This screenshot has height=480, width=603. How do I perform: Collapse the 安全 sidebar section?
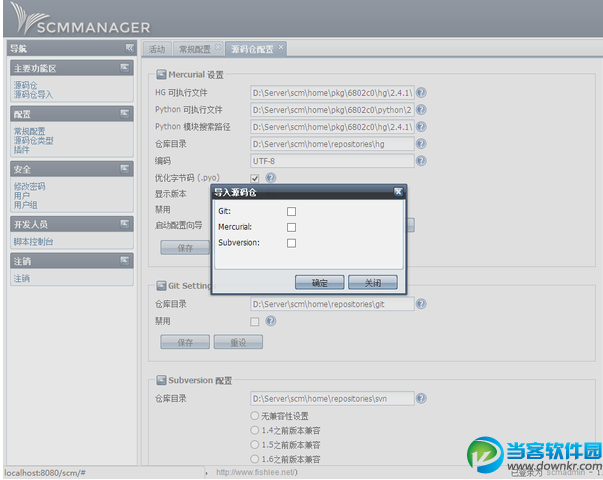125,168
